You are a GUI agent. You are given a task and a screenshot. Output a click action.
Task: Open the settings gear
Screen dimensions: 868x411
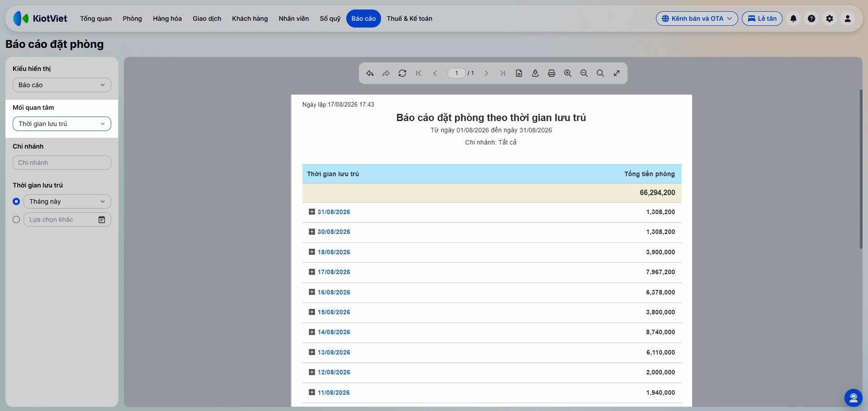point(830,19)
